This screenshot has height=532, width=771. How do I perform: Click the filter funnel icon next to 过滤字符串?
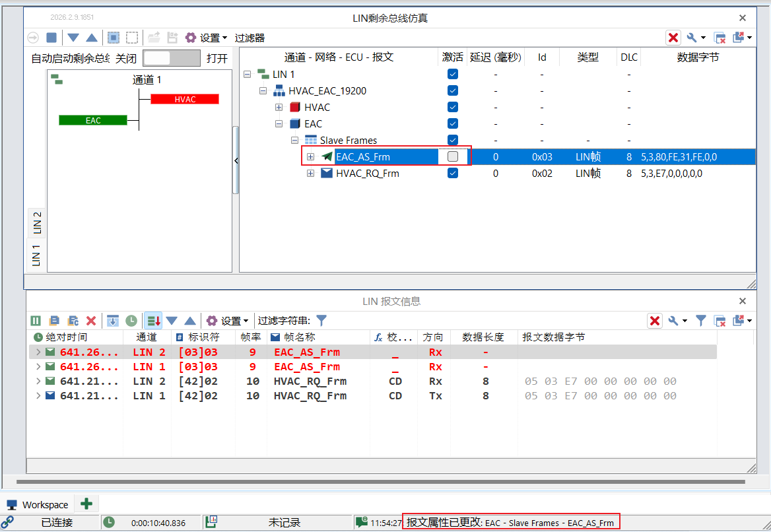[x=321, y=321]
